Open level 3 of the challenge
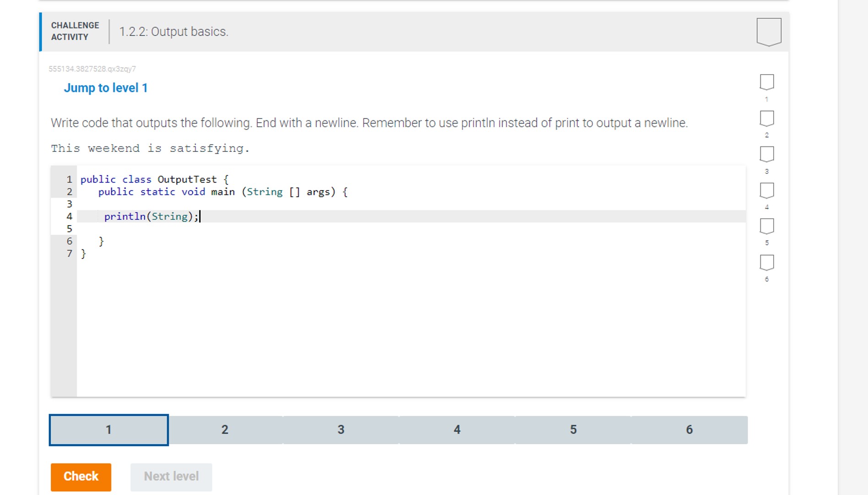Screen dimensions: 868x495 point(341,430)
